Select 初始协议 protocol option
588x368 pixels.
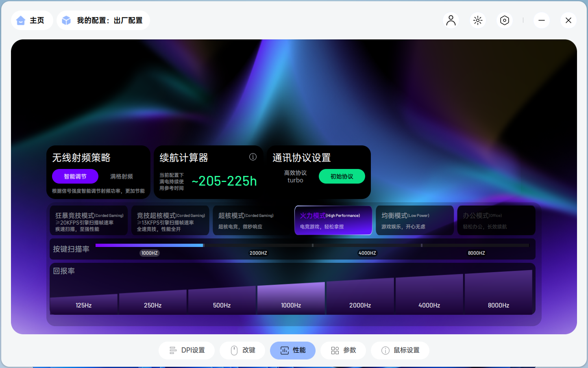pos(342,176)
